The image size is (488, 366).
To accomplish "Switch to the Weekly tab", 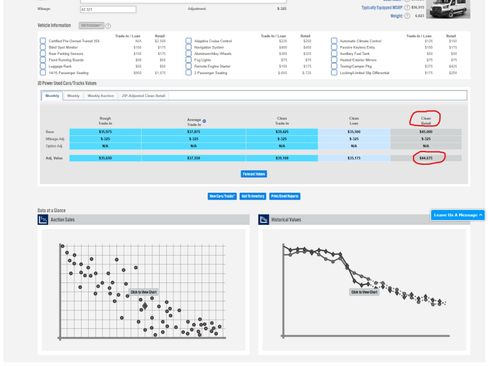I will tap(73, 96).
